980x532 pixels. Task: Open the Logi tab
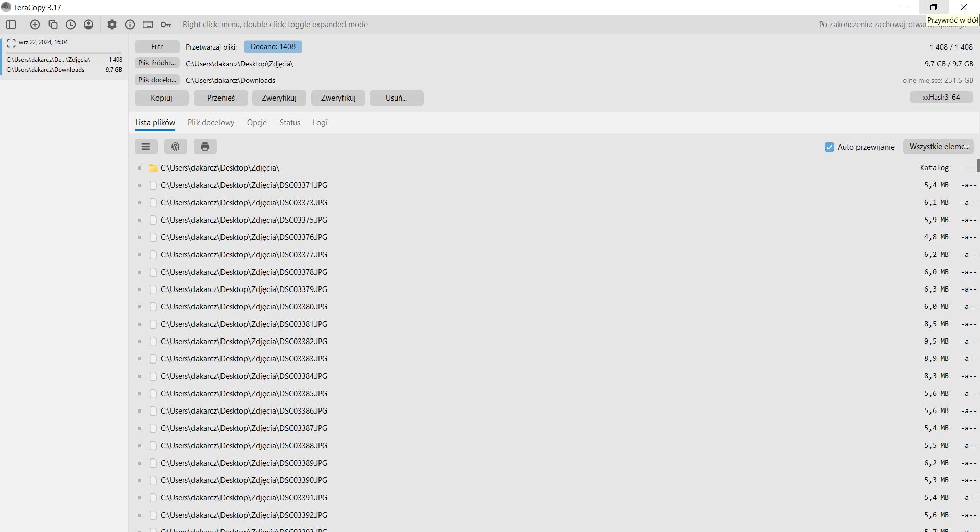320,123
